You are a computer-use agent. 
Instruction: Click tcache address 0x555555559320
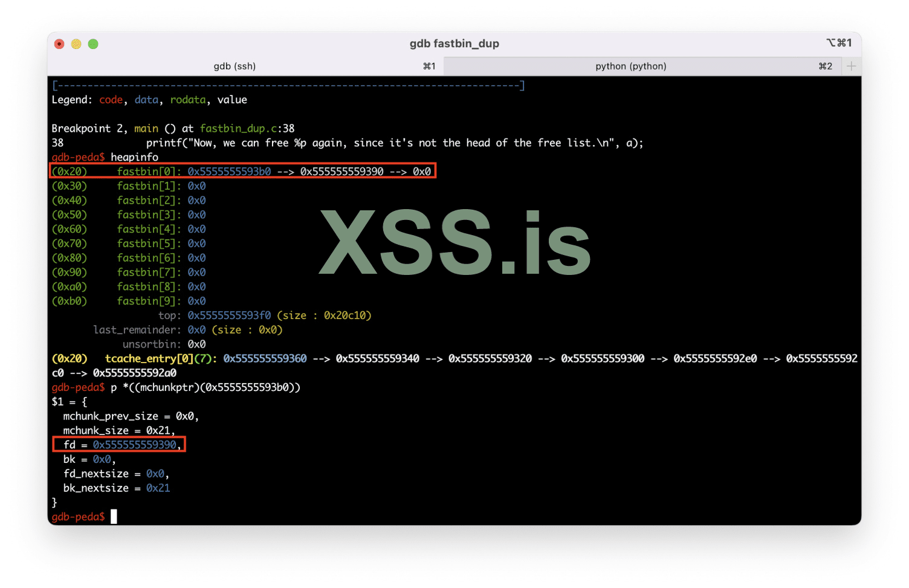(x=490, y=359)
